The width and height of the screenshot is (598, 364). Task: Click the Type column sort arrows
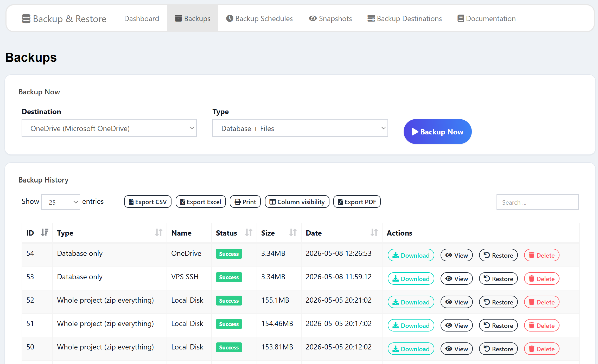coord(159,232)
